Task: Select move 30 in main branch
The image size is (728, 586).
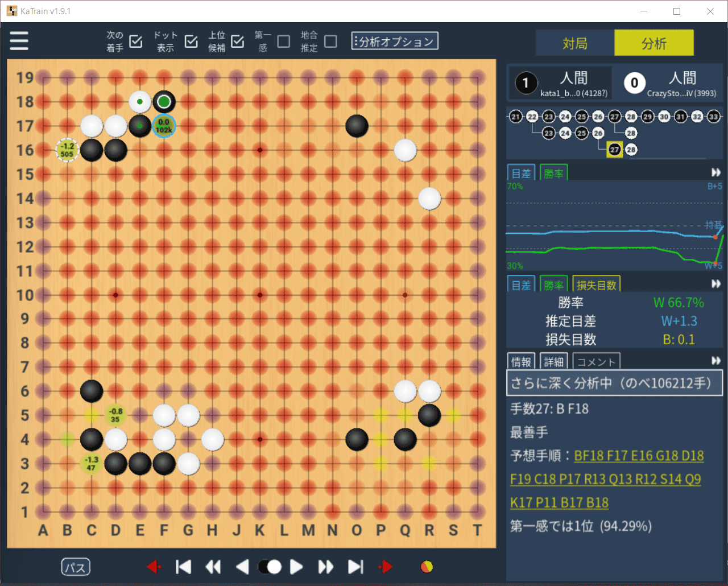Action: (664, 117)
